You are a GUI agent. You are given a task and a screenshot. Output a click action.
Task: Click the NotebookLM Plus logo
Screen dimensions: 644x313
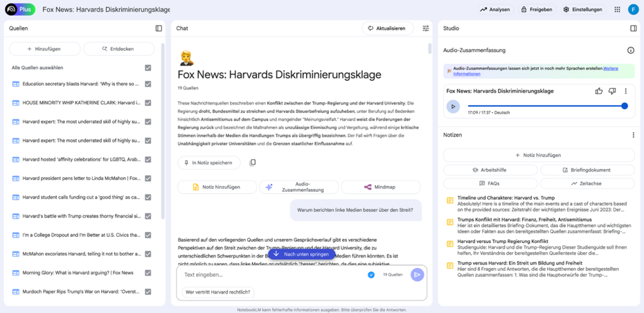point(20,10)
